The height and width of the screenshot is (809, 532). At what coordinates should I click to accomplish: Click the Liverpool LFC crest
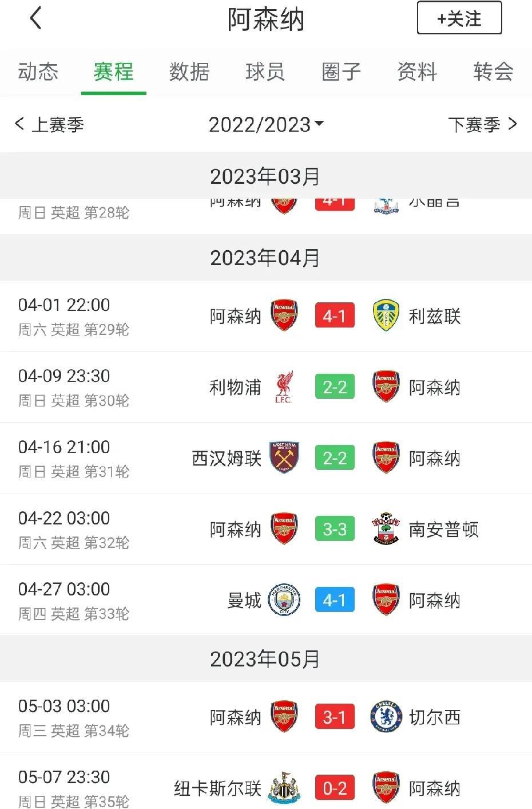(284, 387)
